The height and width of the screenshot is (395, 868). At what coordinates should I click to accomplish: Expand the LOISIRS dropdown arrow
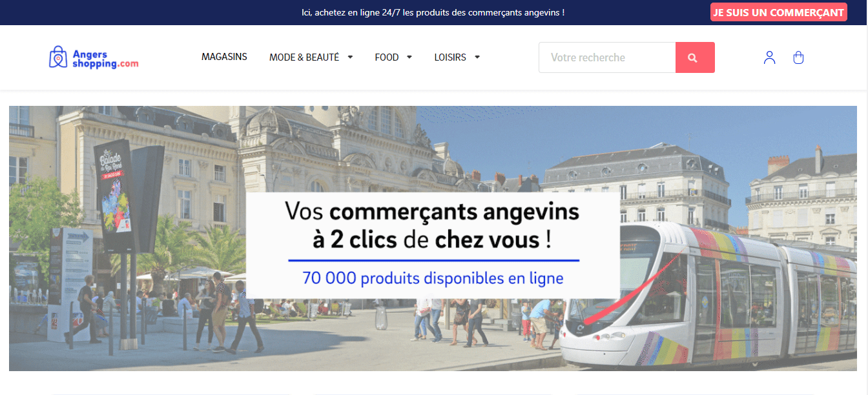477,57
